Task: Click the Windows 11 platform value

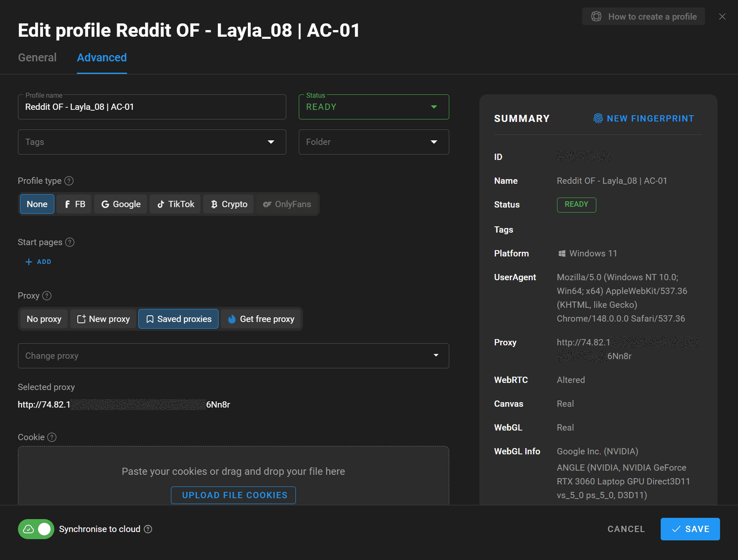Action: click(x=588, y=253)
